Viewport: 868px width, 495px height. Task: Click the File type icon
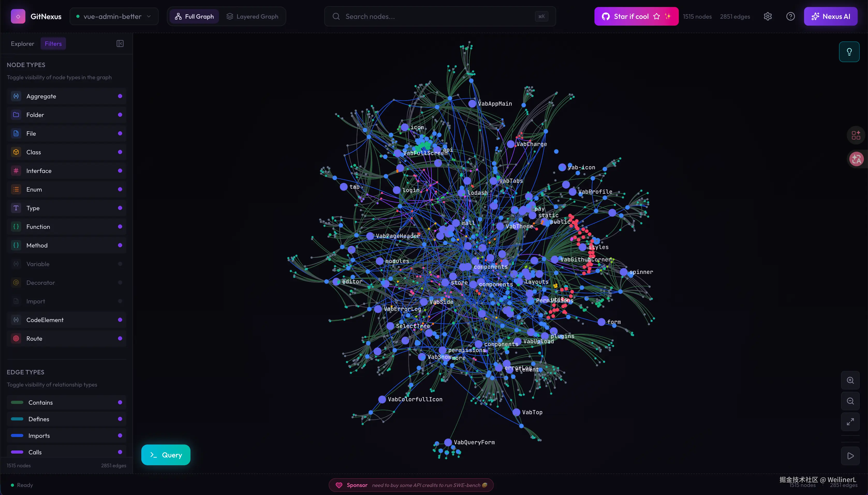tap(16, 134)
